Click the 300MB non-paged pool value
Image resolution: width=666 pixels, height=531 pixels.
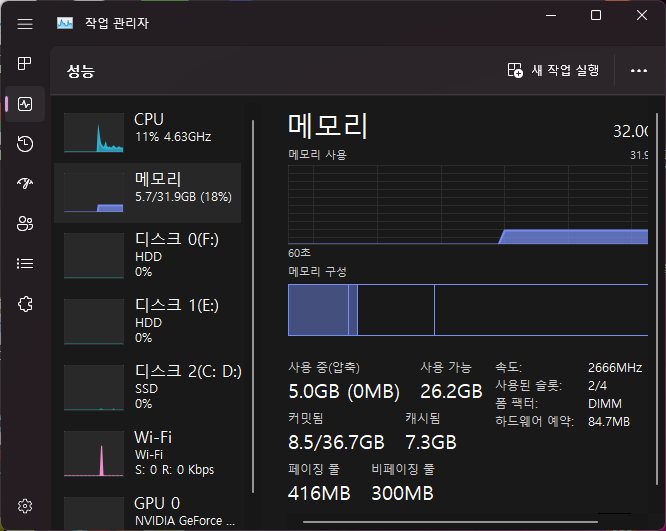point(402,493)
